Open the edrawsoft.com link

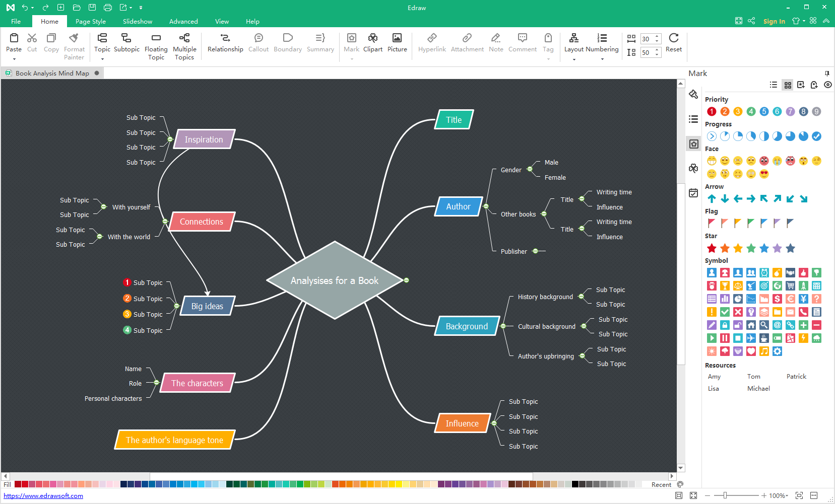[43, 496]
